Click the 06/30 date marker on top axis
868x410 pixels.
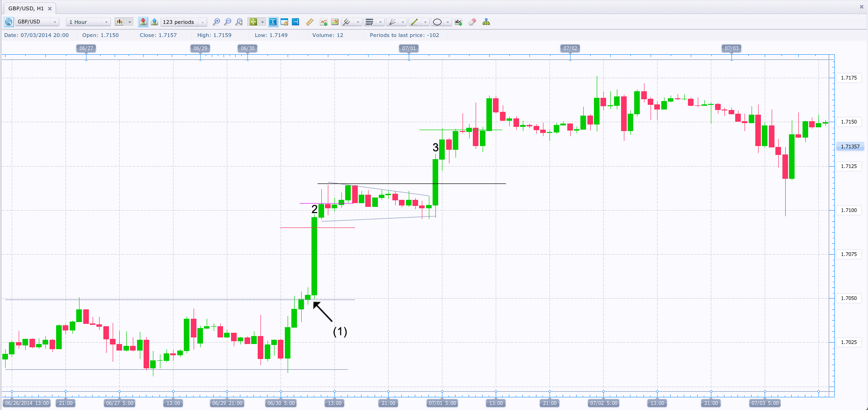[247, 48]
